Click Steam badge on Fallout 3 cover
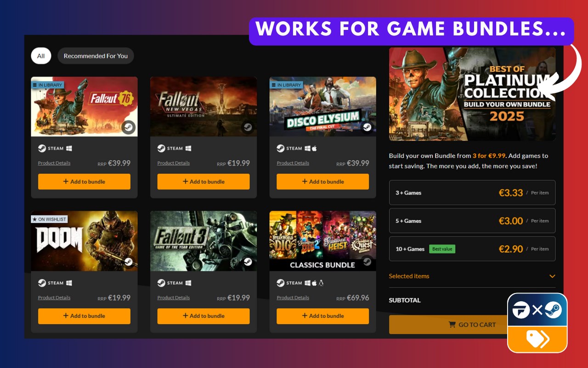This screenshot has width=588, height=368. click(248, 262)
